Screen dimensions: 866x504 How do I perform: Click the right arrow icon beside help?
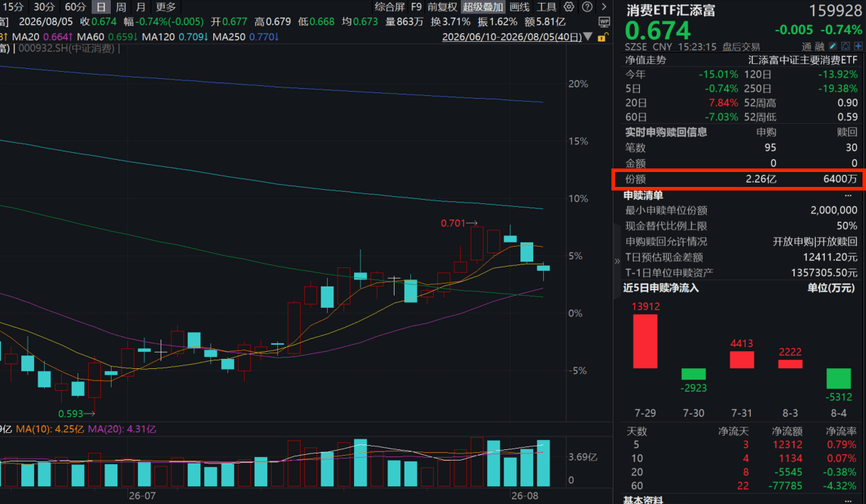(604, 7)
